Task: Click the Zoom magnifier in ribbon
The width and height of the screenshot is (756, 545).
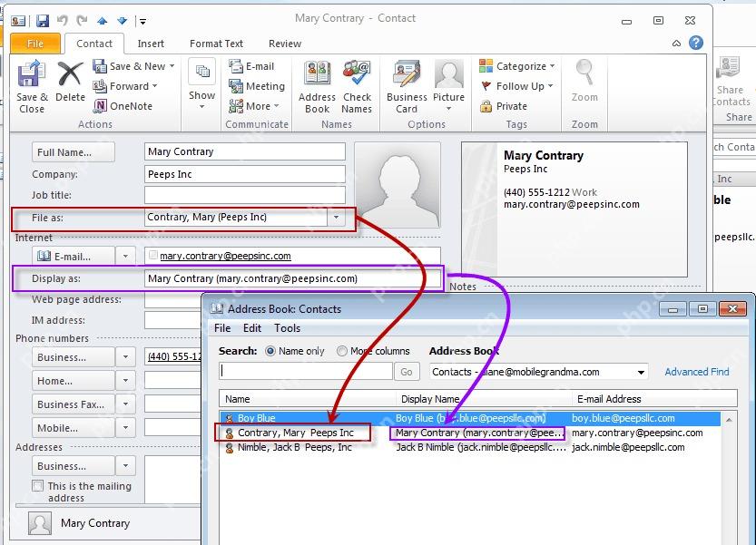Action: click(584, 81)
